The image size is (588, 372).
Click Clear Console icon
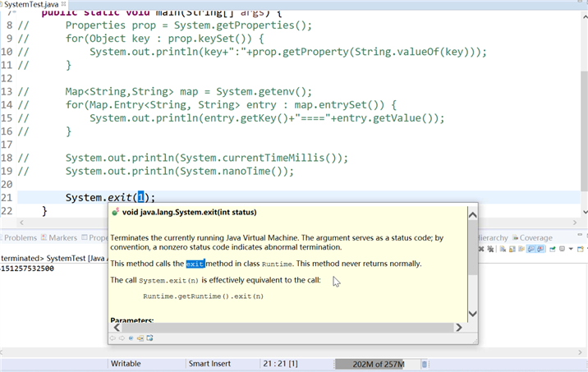coord(503,249)
